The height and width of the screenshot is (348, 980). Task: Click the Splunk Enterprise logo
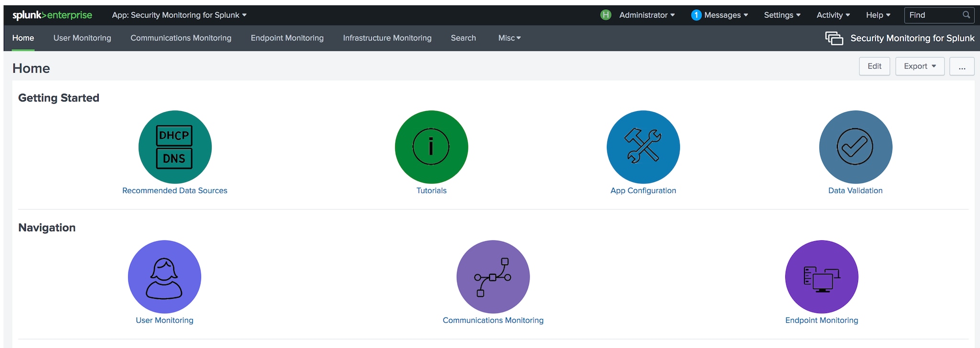point(52,15)
